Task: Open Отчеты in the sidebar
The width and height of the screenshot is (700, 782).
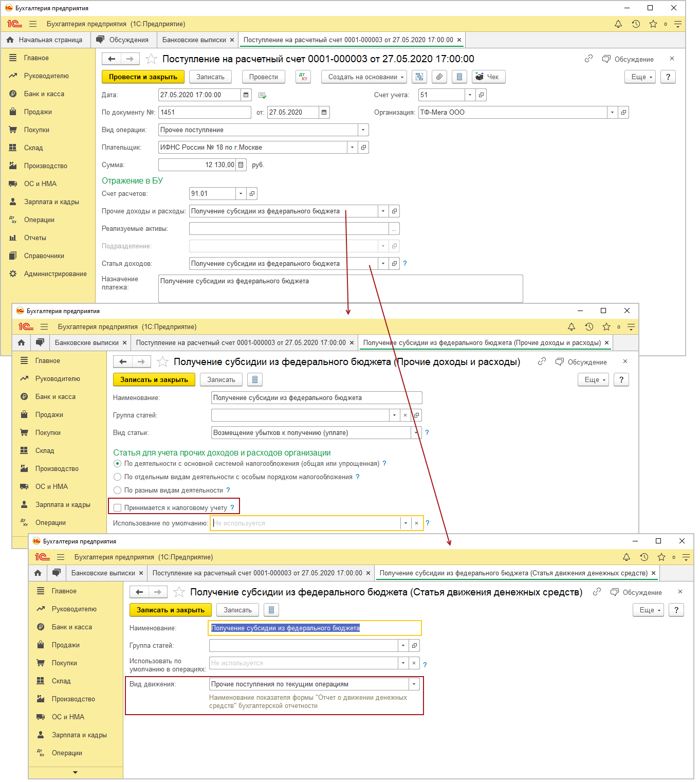Action: coord(35,238)
